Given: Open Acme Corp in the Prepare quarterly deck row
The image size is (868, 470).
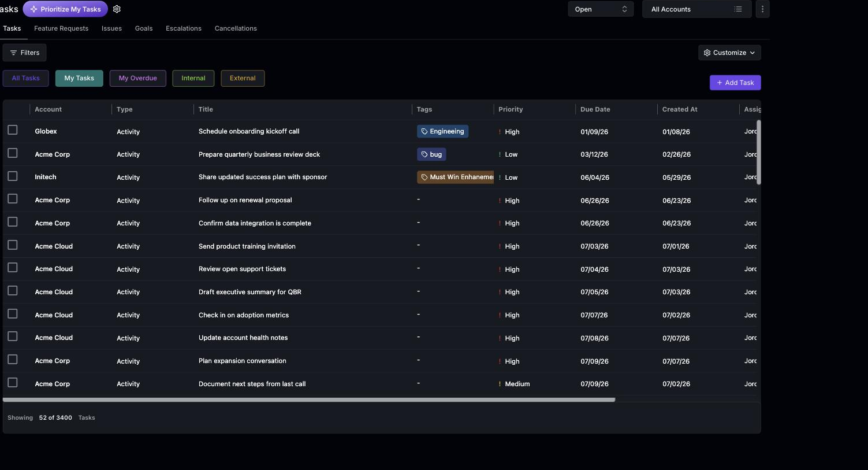Looking at the screenshot, I should tap(52, 154).
